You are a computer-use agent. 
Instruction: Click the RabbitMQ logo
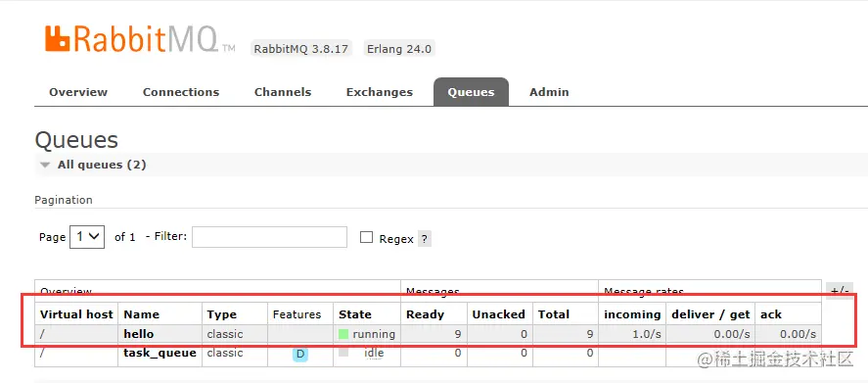[x=140, y=39]
